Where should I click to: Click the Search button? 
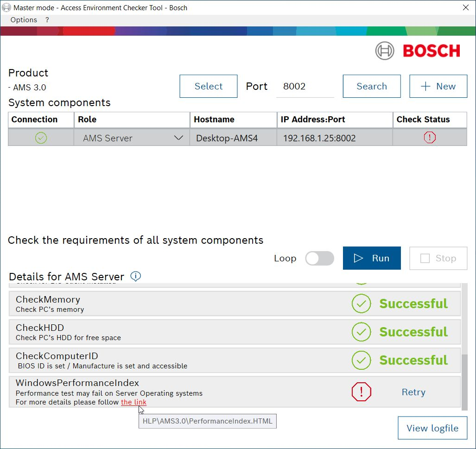372,87
